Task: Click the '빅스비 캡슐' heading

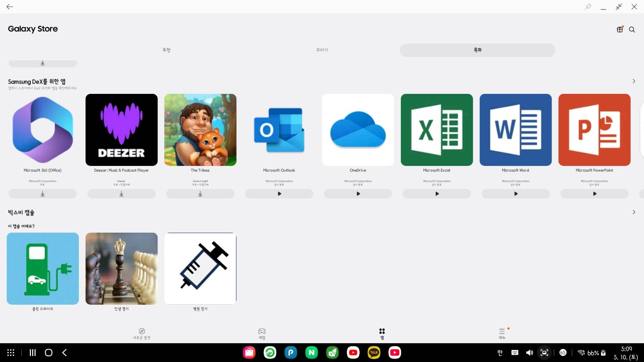Action: point(21,213)
